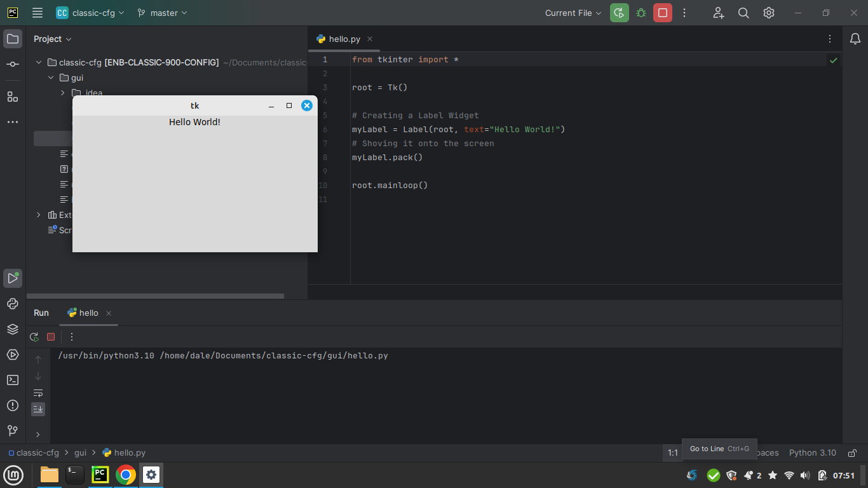Debug the current file with the bug icon
The width and height of the screenshot is (868, 488).
[x=642, y=12]
